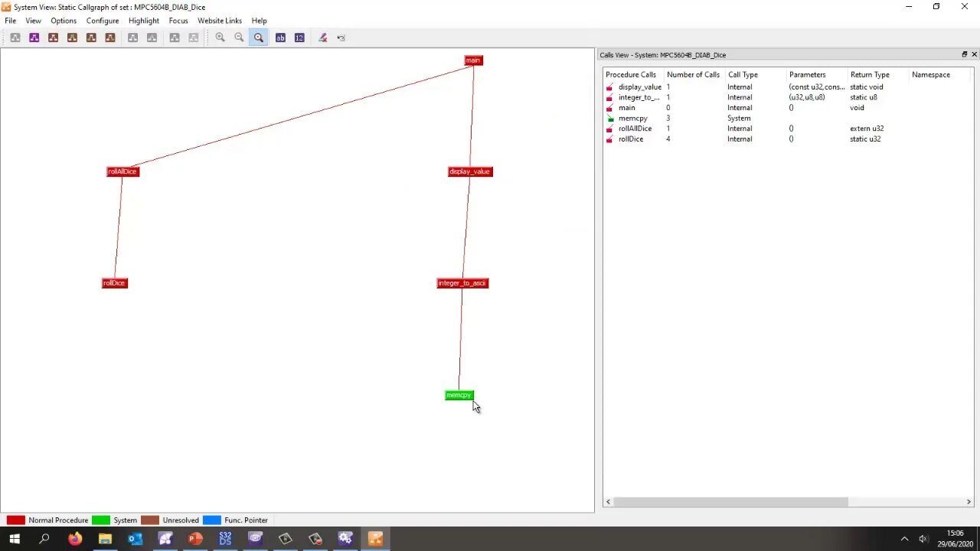
Task: Click the red icon beside rollDice row
Action: [609, 139]
